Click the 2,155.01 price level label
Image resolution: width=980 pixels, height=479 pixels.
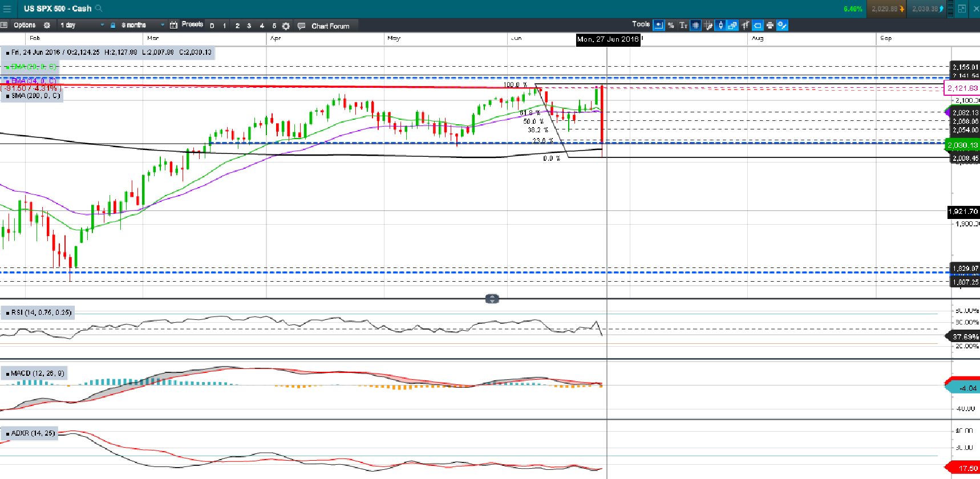[965, 67]
